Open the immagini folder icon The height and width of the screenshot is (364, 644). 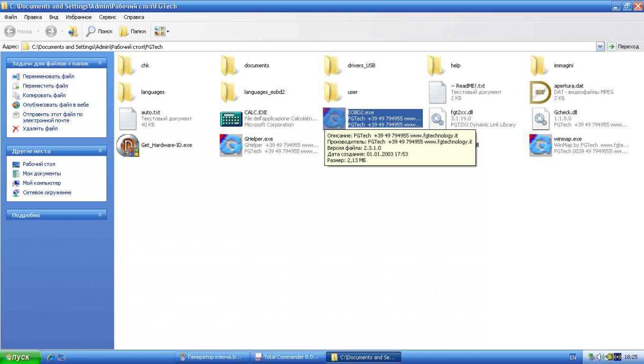pyautogui.click(x=539, y=65)
